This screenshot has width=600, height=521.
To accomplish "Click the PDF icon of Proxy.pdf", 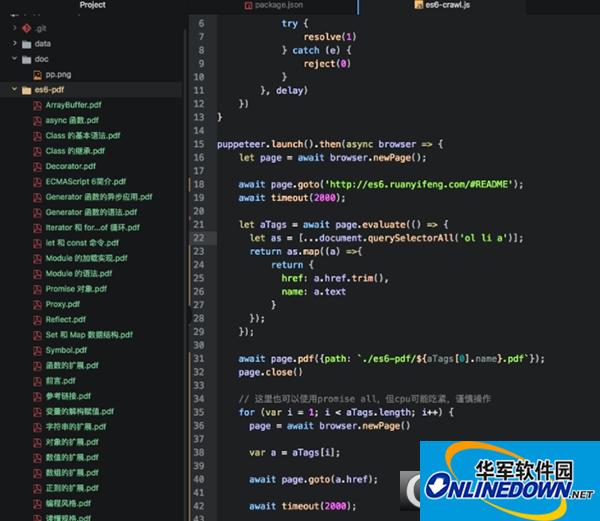I will [x=37, y=304].
